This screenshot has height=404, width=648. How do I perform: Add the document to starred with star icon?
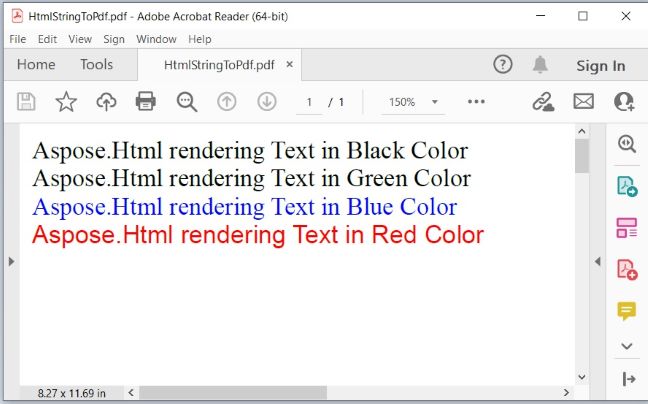pos(66,101)
